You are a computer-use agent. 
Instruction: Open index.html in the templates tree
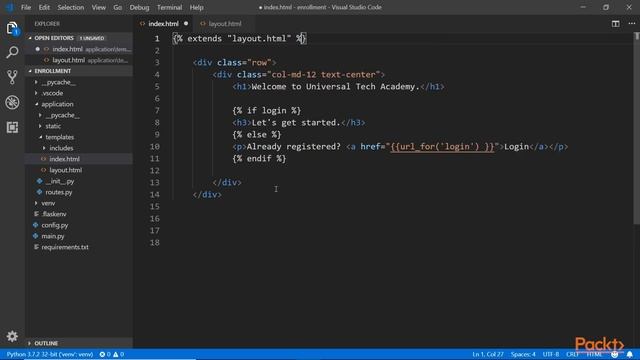pyautogui.click(x=64, y=159)
